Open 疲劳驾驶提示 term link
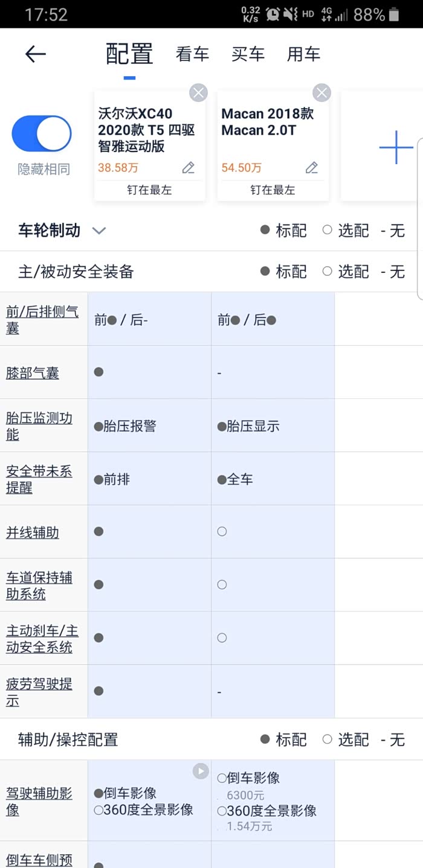The image size is (423, 868). pyautogui.click(x=39, y=692)
